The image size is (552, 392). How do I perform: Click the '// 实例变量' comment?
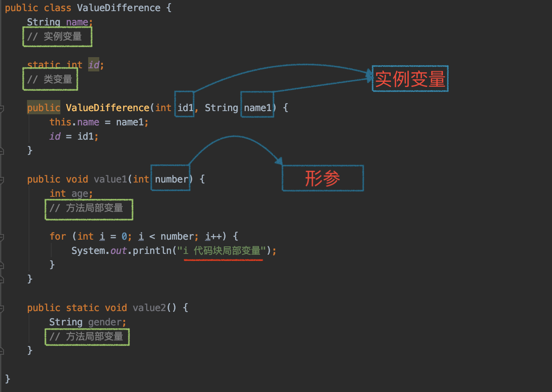click(x=55, y=37)
